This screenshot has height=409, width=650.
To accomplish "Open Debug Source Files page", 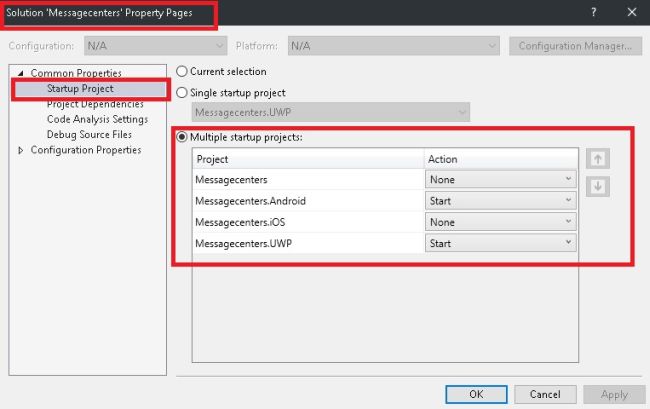I will click(x=89, y=134).
